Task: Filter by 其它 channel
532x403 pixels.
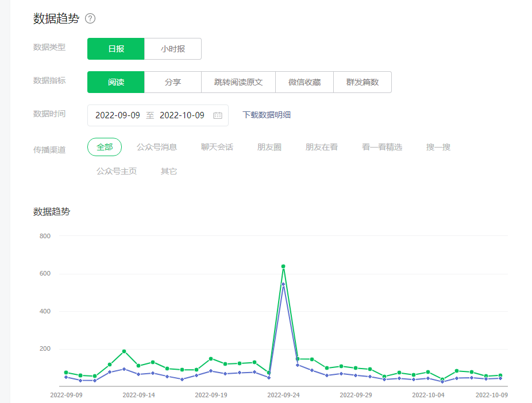Action: pos(169,171)
